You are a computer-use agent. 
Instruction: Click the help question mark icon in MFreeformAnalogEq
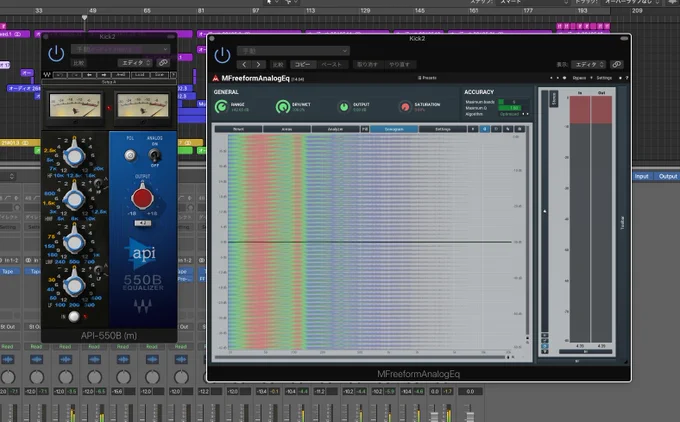[627, 78]
